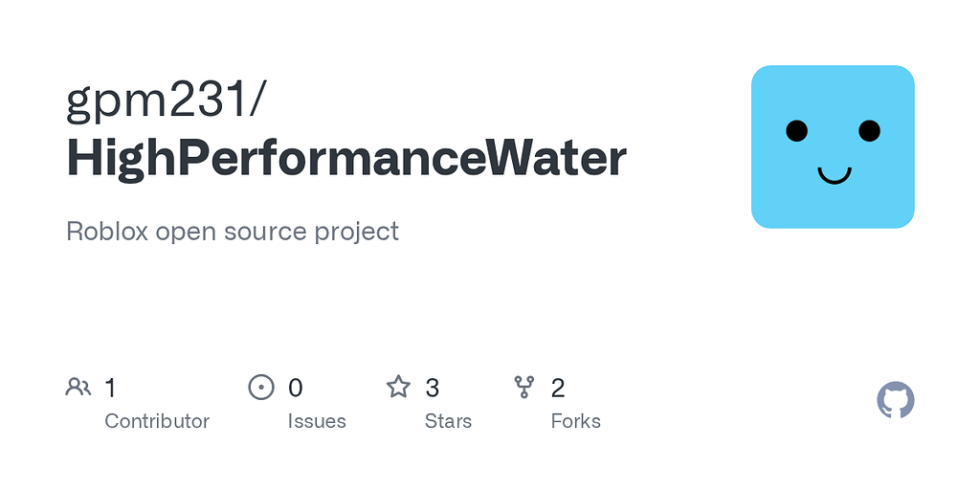
Task: Click the forks count number 2
Action: 558,388
